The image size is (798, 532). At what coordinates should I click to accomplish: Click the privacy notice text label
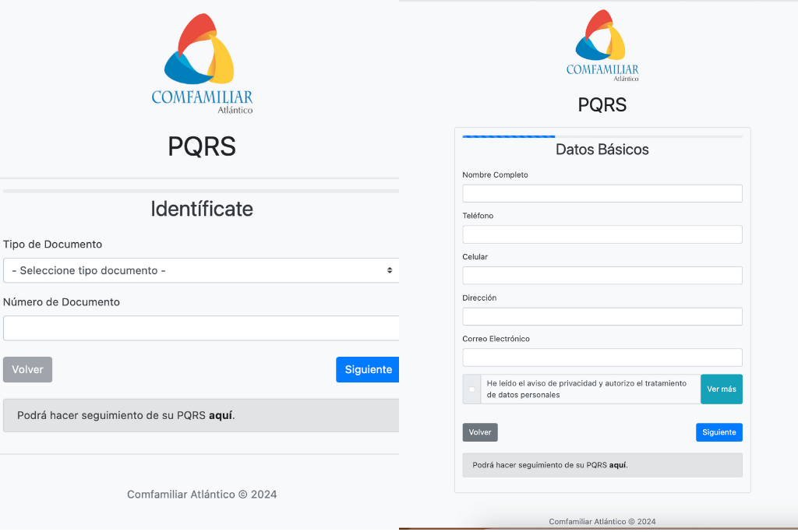pyautogui.click(x=586, y=389)
